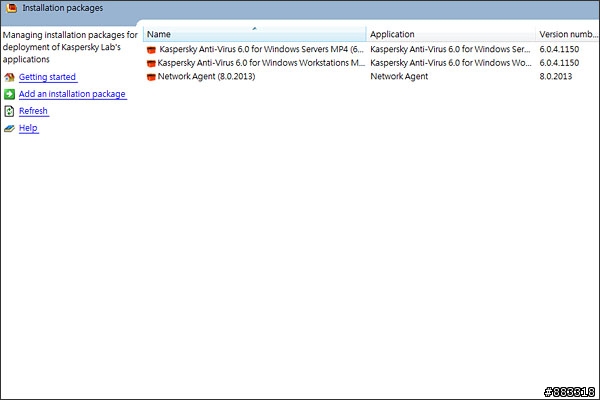Viewport: 600px width, 400px height.
Task: Click the Refresh link
Action: tap(33, 111)
